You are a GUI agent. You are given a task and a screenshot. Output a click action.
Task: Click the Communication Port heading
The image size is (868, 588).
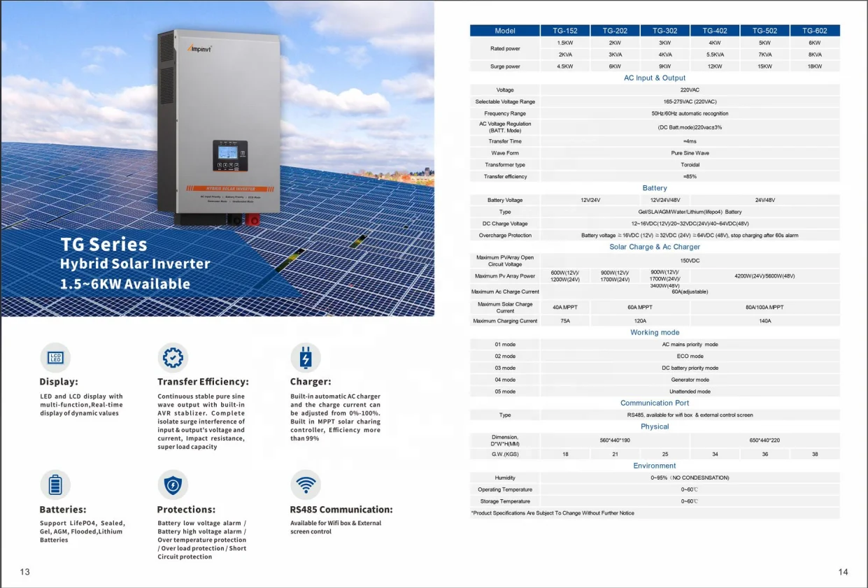[x=654, y=402]
